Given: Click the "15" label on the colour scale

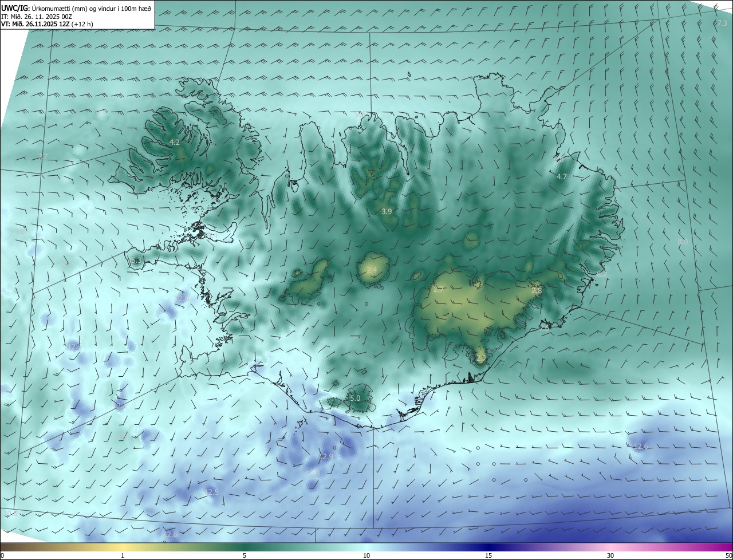Looking at the screenshot, I should tap(488, 555).
